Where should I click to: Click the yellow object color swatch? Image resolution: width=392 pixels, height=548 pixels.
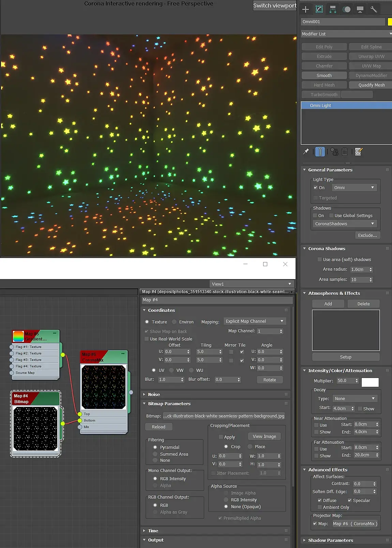tap(390, 22)
